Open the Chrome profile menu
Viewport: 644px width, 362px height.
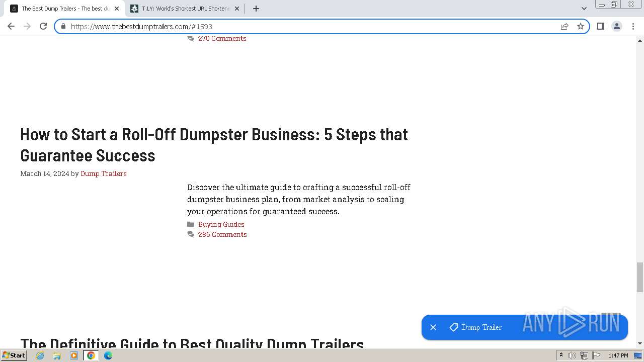coord(617,26)
